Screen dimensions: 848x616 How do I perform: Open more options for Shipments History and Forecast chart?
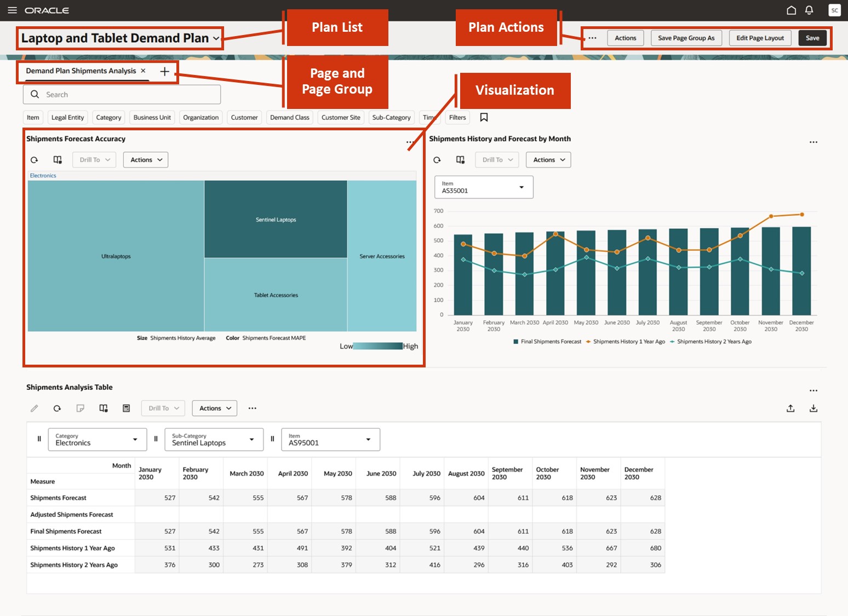coord(813,142)
